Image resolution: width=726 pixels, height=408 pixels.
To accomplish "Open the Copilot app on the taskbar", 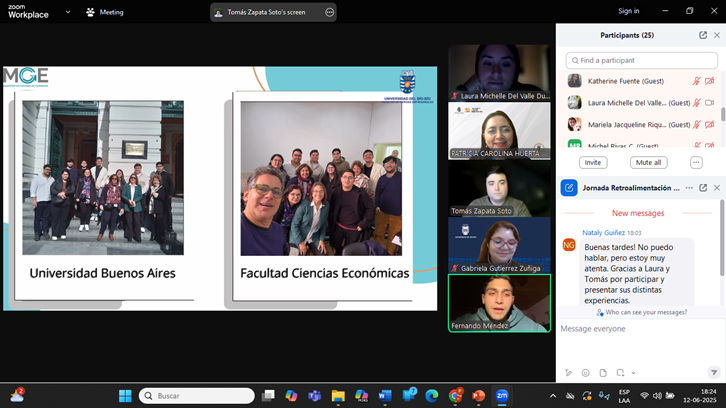I will tap(291, 396).
